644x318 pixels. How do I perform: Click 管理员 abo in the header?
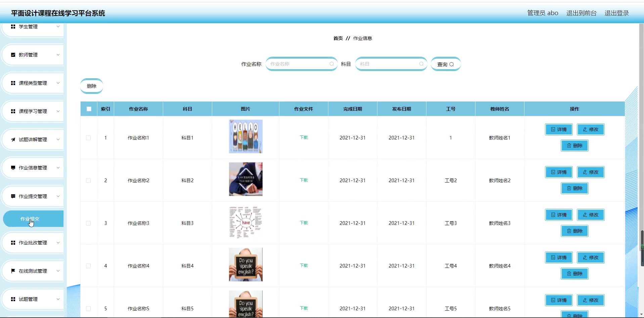click(543, 13)
